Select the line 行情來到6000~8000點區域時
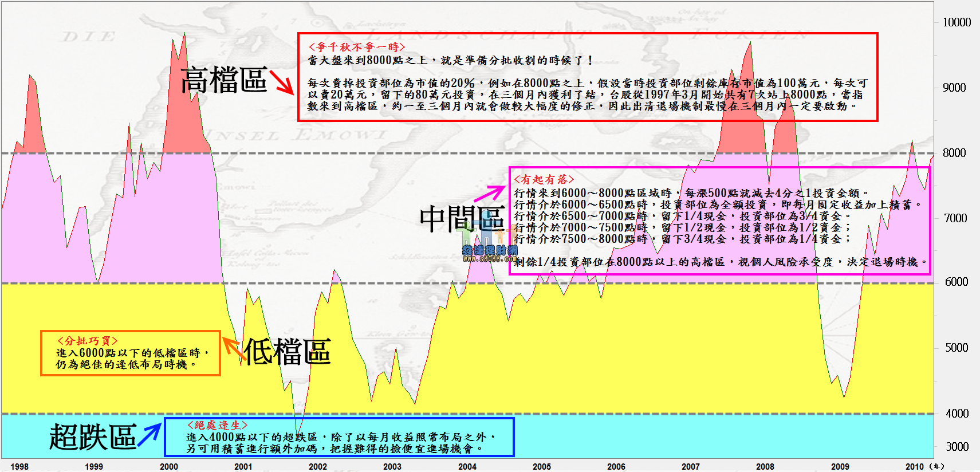The height and width of the screenshot is (472, 980). coord(691,193)
